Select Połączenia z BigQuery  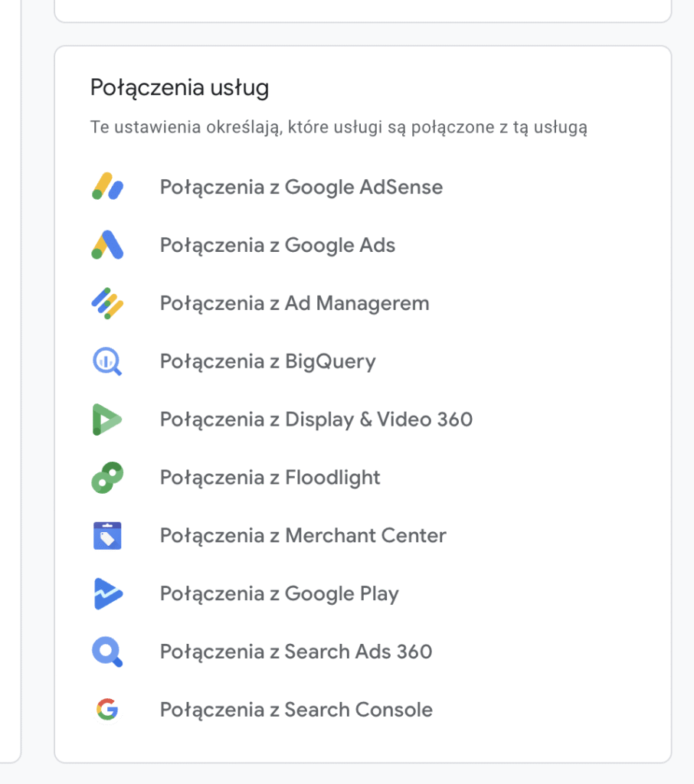point(267,361)
